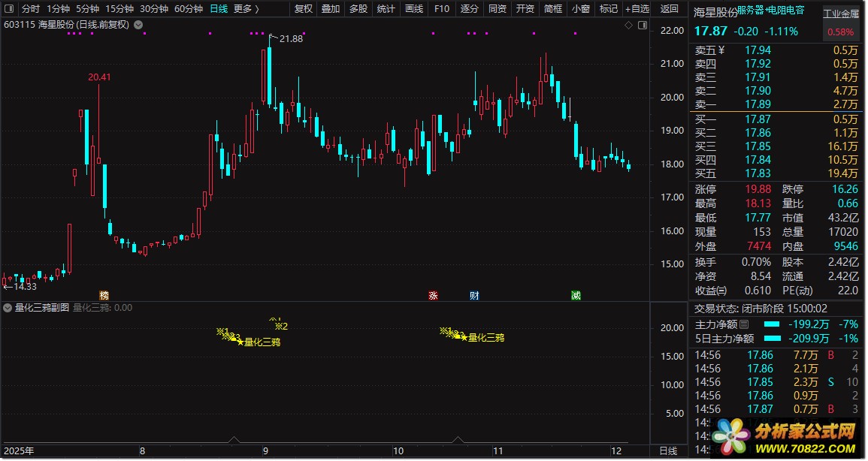The width and height of the screenshot is (868, 461).
Task: Expand the dropdown beside 海星股份 chart title
Action: [x=138, y=25]
